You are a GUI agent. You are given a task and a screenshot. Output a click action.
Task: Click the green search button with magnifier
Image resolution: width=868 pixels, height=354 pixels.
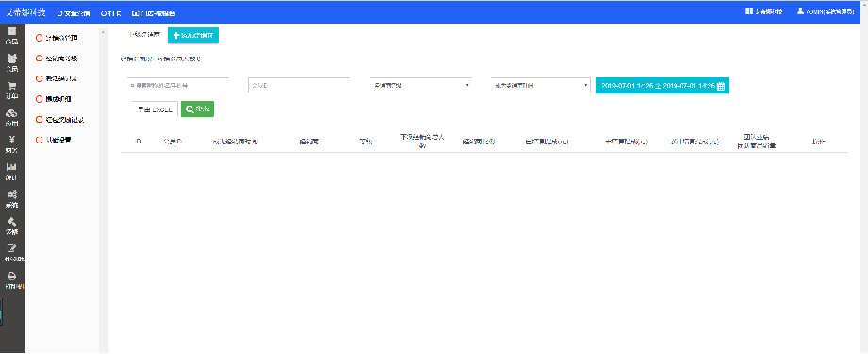click(197, 110)
